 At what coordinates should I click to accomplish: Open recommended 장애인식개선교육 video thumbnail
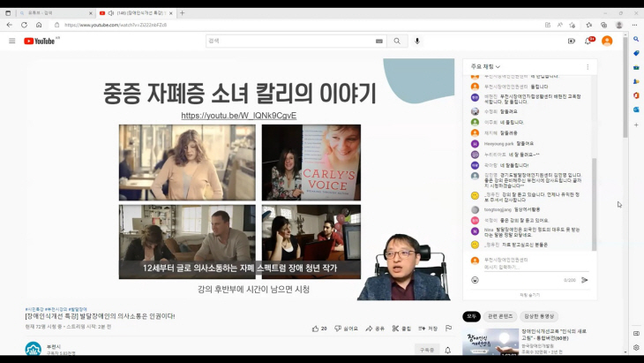click(x=490, y=342)
